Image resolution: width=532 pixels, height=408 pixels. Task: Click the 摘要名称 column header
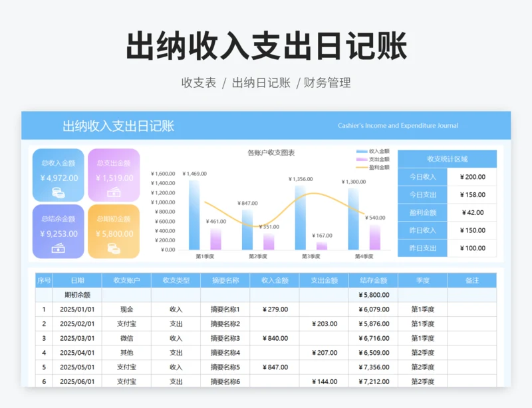click(x=225, y=280)
